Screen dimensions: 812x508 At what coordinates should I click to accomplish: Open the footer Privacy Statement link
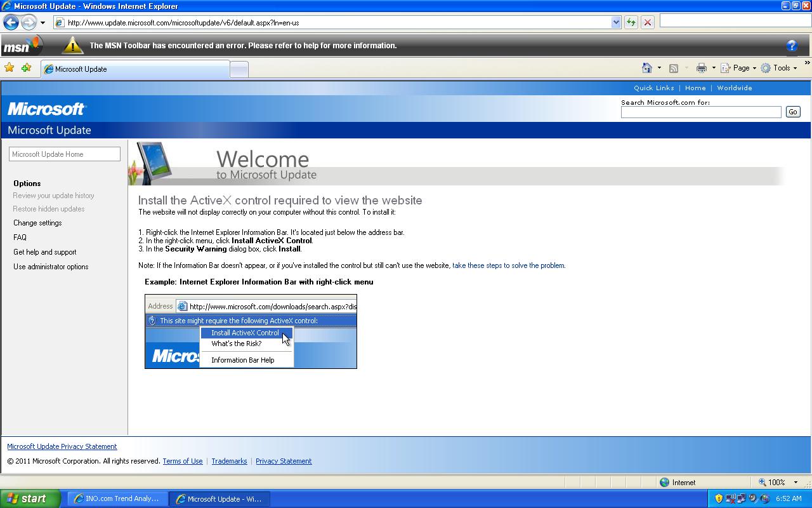(x=284, y=461)
